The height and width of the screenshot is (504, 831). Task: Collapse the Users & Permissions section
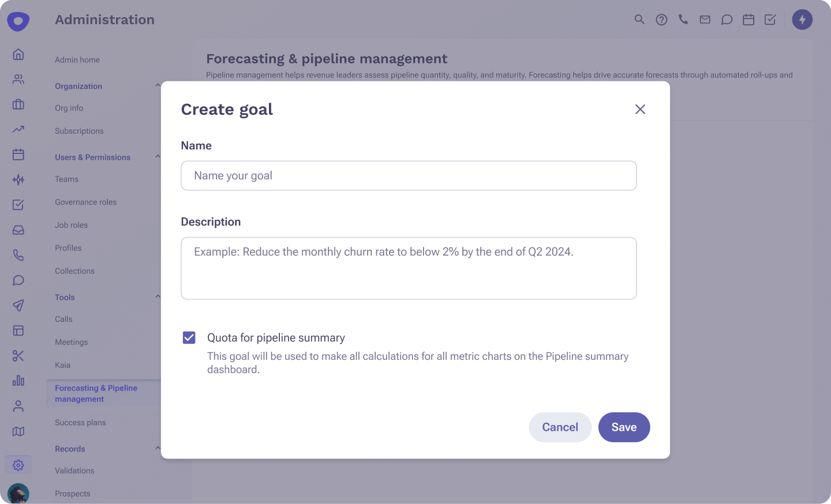(x=158, y=156)
